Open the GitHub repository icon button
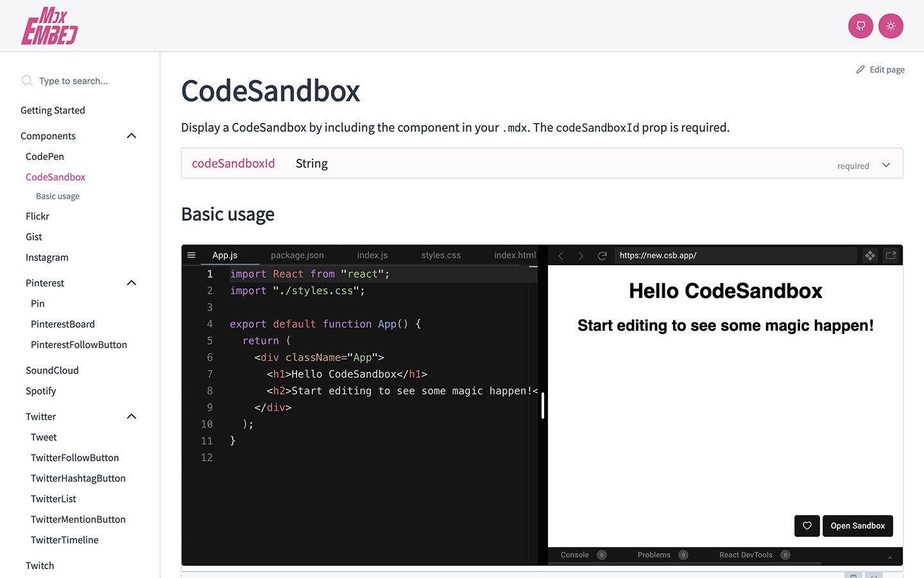Image resolution: width=924 pixels, height=578 pixels. [860, 26]
